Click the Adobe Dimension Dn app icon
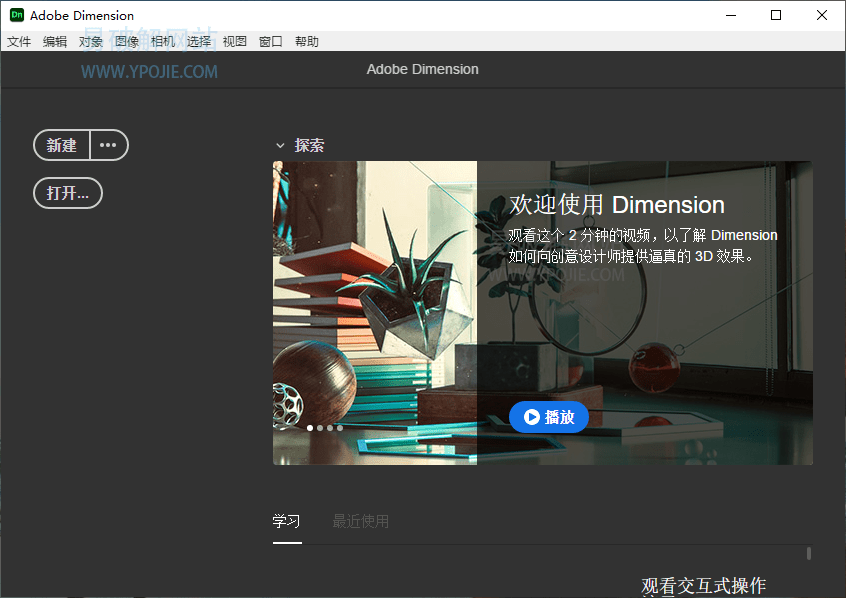This screenshot has height=598, width=846. [x=17, y=15]
